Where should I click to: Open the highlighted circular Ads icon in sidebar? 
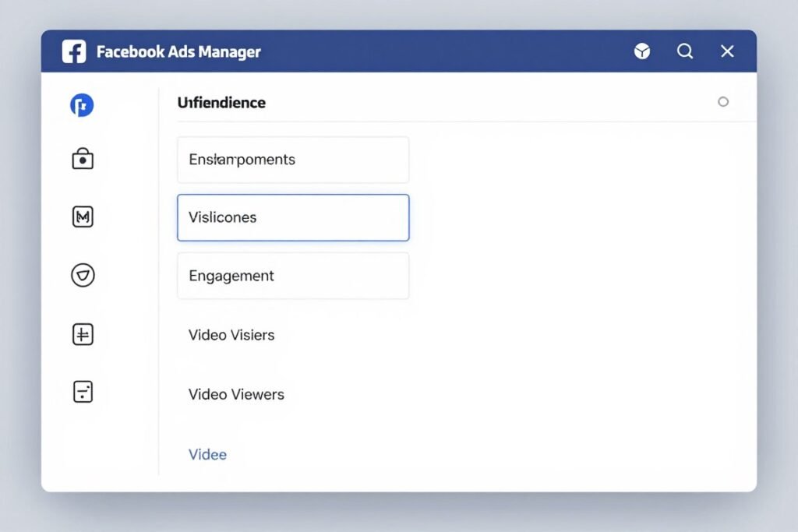click(82, 104)
